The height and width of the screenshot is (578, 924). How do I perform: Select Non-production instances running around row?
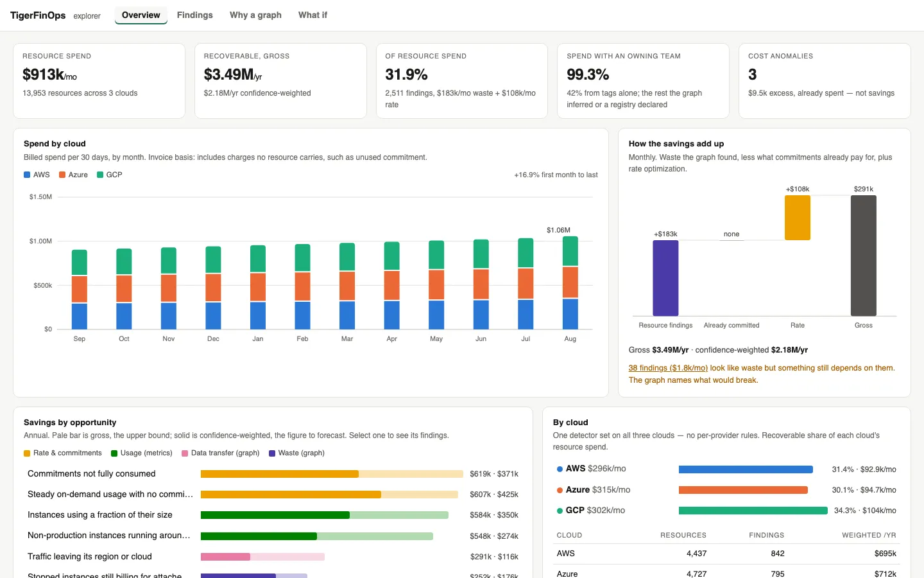273,536
